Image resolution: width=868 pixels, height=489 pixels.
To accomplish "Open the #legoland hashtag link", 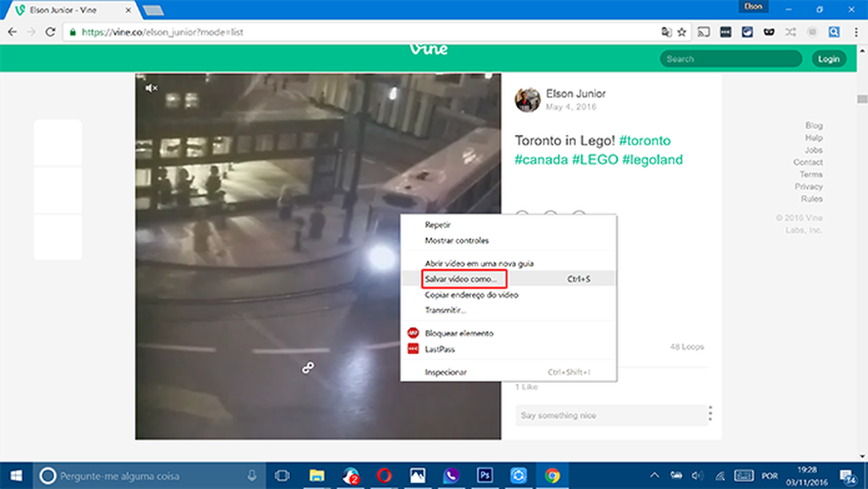I will coord(652,160).
